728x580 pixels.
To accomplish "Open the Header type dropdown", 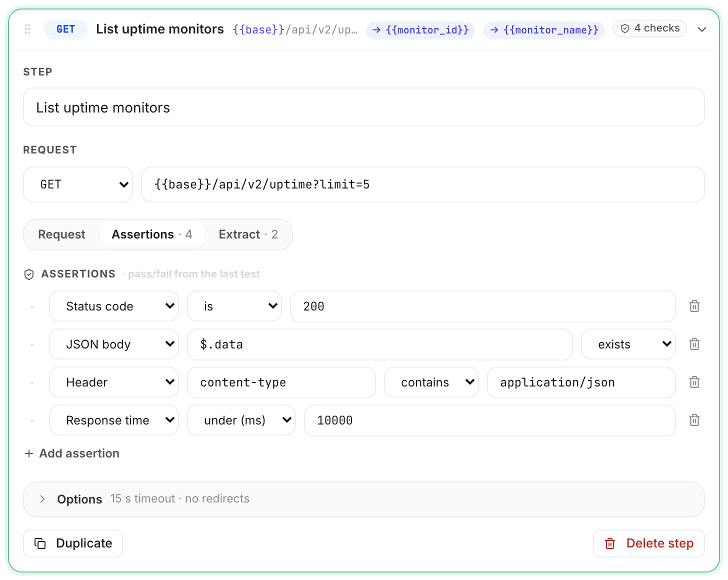I will [114, 382].
